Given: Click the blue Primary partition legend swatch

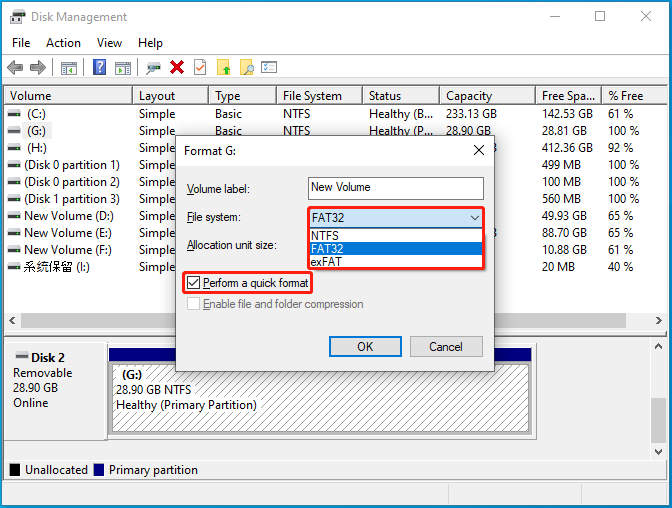Looking at the screenshot, I should (x=99, y=470).
